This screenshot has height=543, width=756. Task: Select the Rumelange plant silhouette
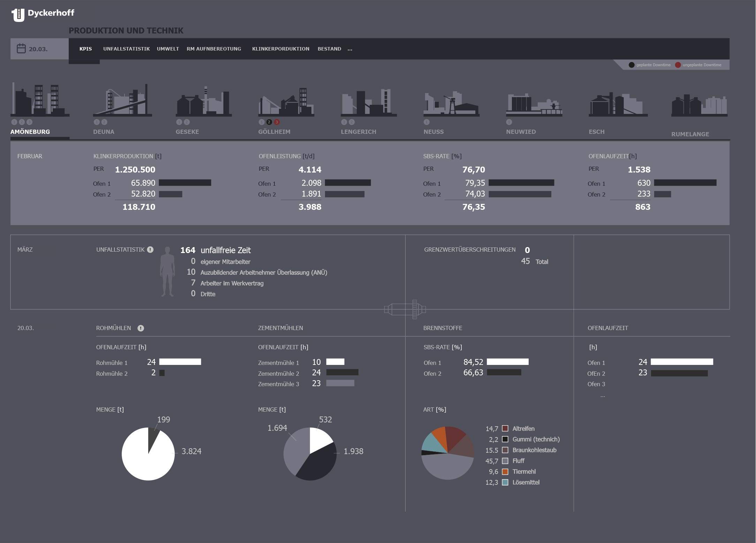point(699,105)
